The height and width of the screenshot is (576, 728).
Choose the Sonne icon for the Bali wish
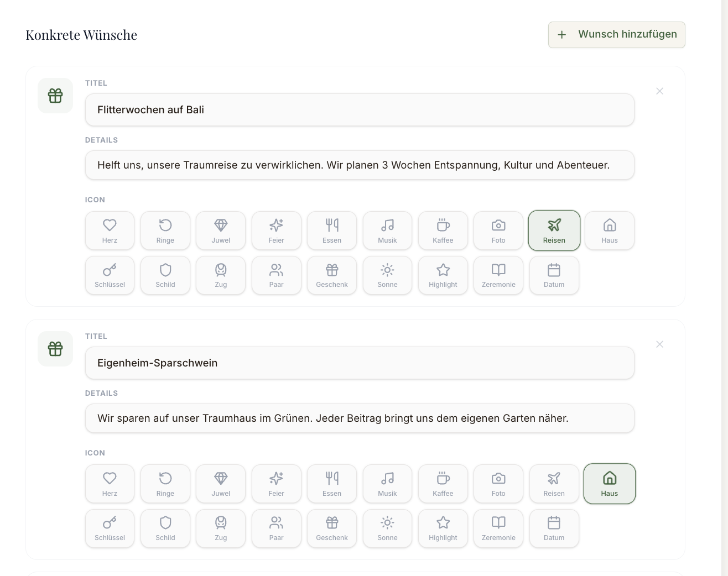[387, 275]
